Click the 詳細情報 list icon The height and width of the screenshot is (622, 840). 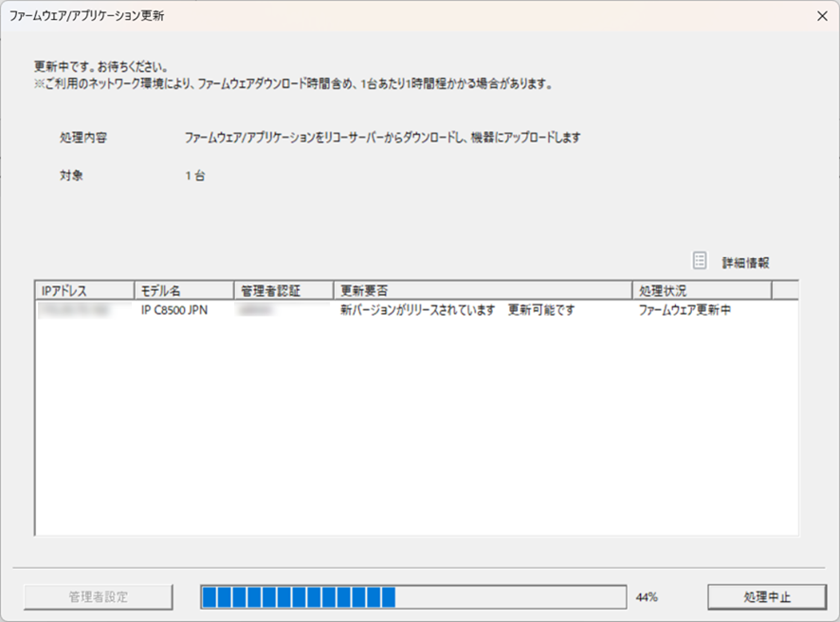(x=700, y=261)
